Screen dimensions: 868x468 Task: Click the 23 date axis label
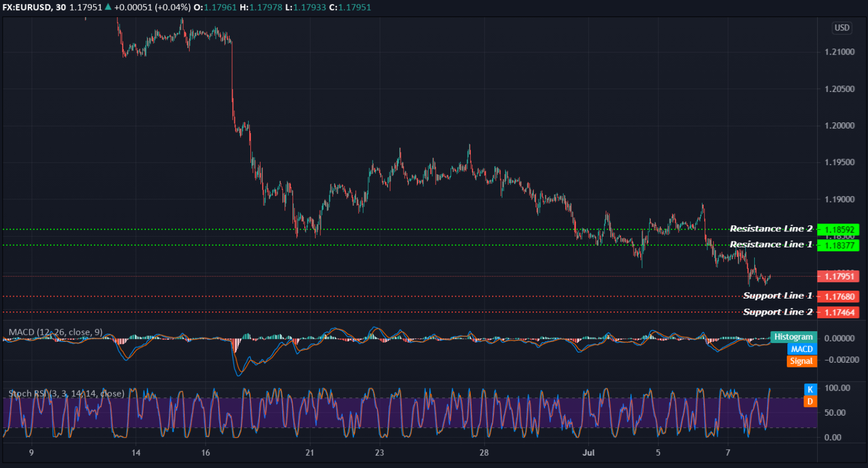click(x=380, y=453)
